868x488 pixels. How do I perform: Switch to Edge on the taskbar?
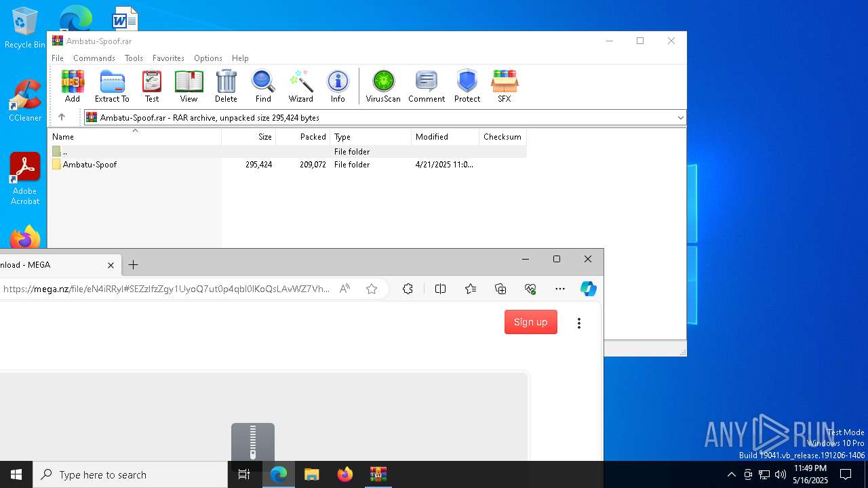click(279, 474)
